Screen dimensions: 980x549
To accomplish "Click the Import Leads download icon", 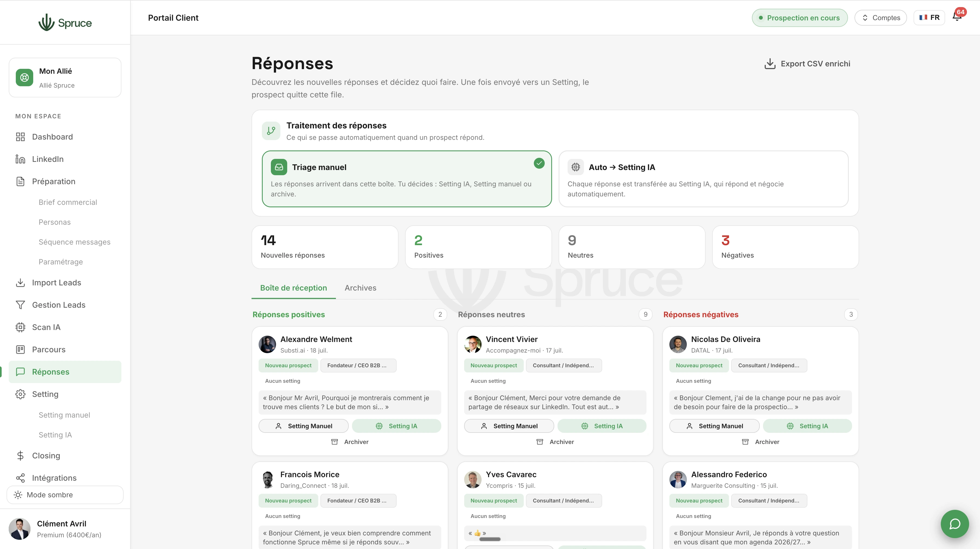I will point(20,282).
